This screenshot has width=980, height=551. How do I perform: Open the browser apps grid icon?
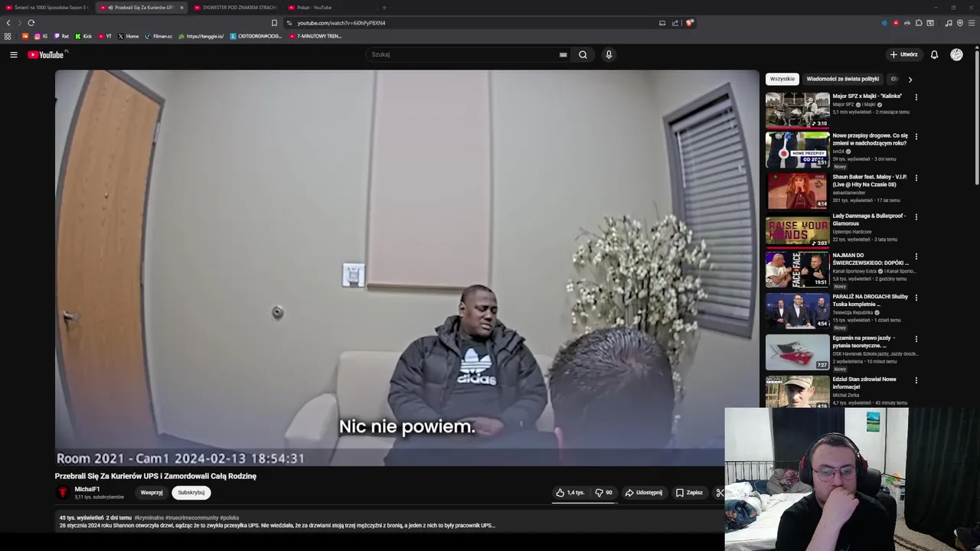(8, 36)
